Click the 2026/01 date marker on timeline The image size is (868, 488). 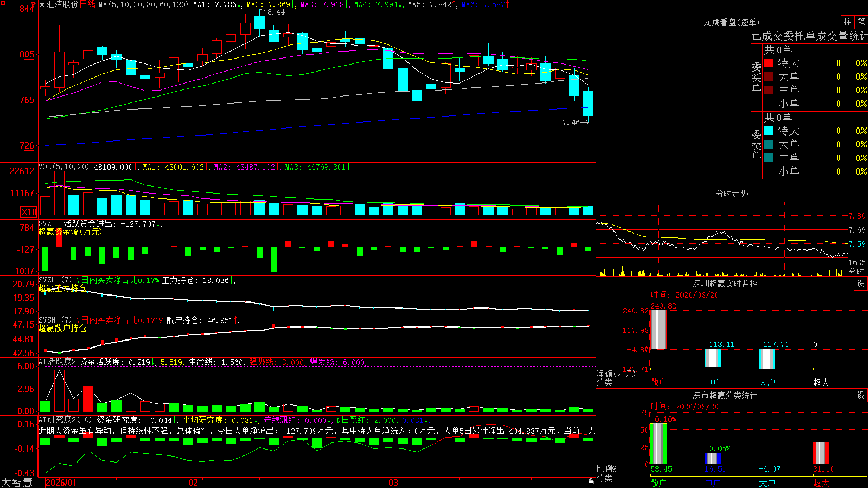[61, 483]
